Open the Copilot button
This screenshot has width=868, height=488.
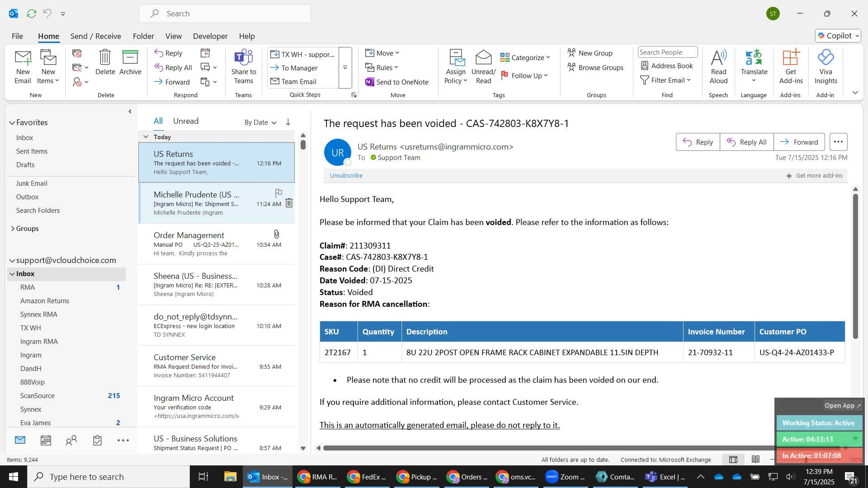[x=838, y=36]
